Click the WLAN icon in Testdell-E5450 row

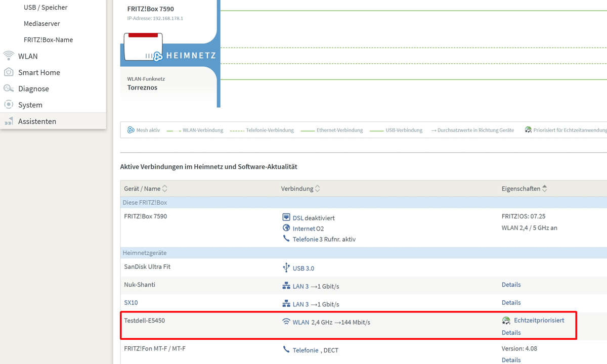coord(286,322)
